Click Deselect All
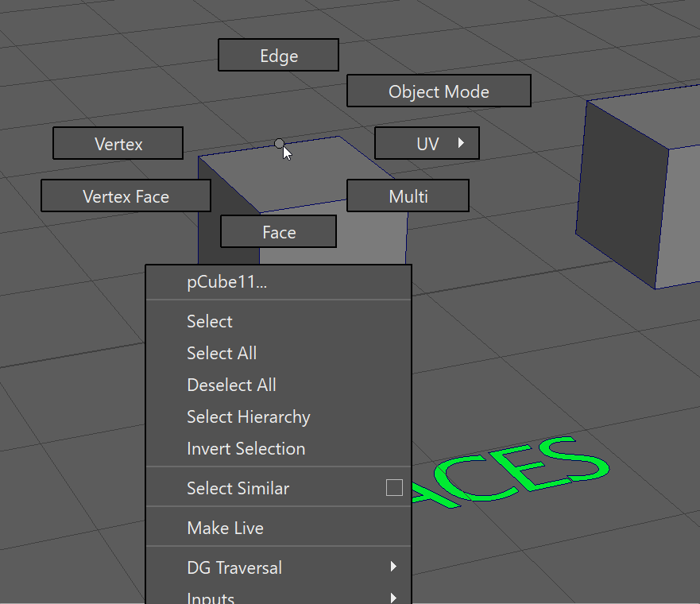Screen dimensions: 700x604 coord(231,385)
